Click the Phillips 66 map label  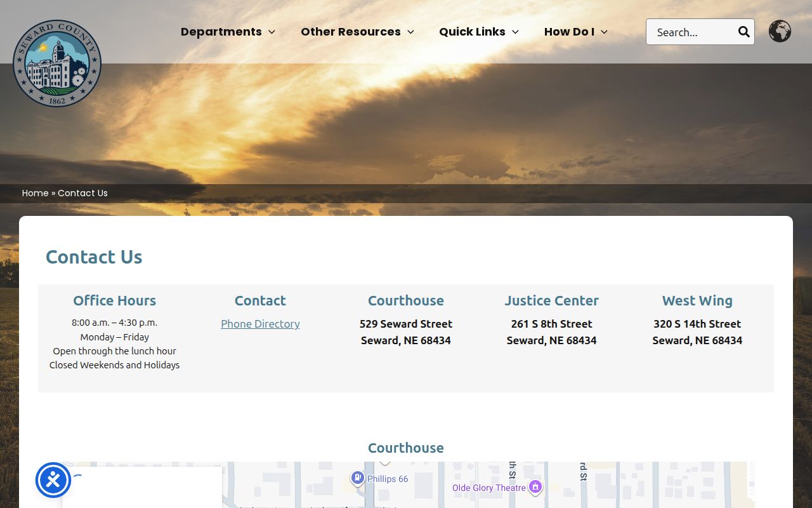[388, 479]
